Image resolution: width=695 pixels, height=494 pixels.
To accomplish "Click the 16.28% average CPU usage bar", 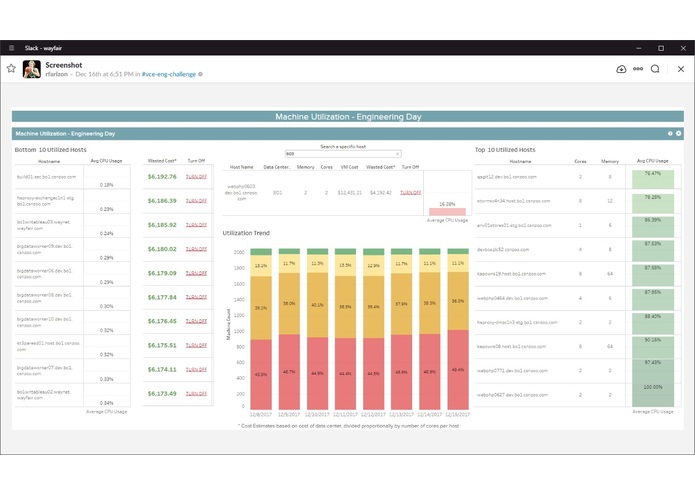I will tap(447, 212).
